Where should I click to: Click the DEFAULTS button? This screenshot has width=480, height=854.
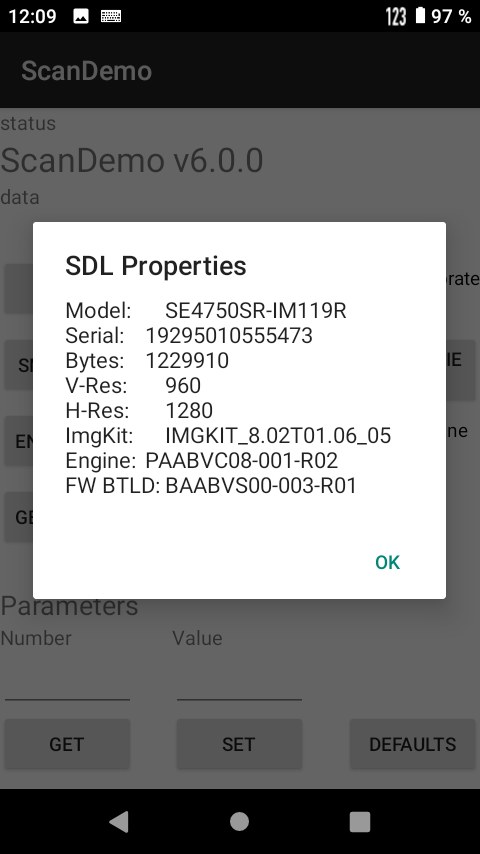click(x=412, y=744)
